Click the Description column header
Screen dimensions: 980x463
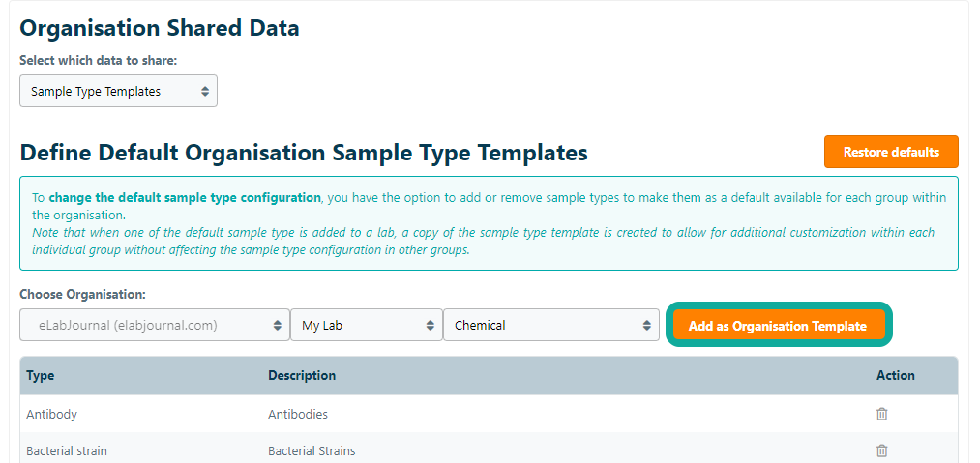302,375
